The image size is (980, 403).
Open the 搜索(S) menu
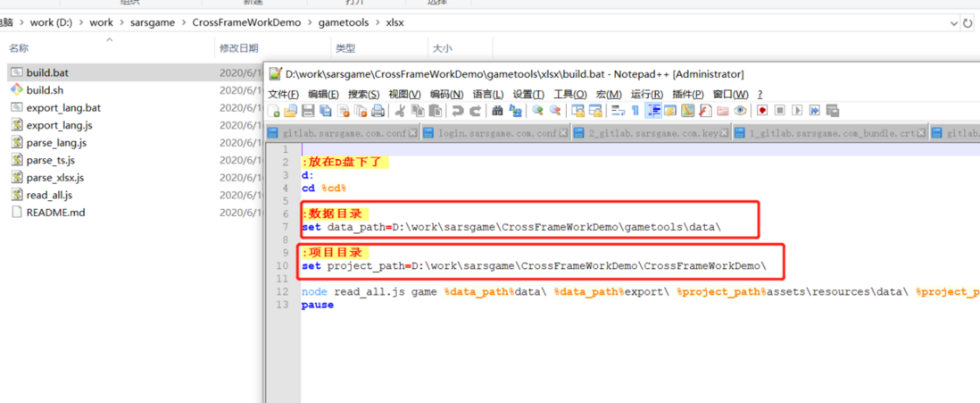click(x=364, y=95)
